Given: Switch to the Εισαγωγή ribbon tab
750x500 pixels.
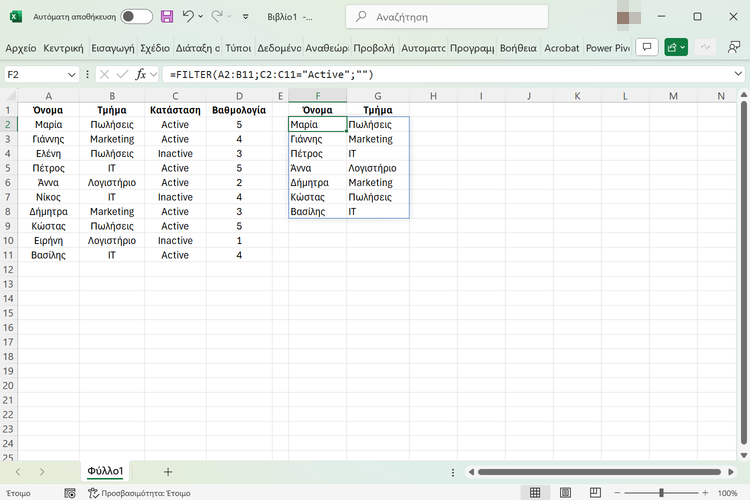Looking at the screenshot, I should pyautogui.click(x=112, y=48).
